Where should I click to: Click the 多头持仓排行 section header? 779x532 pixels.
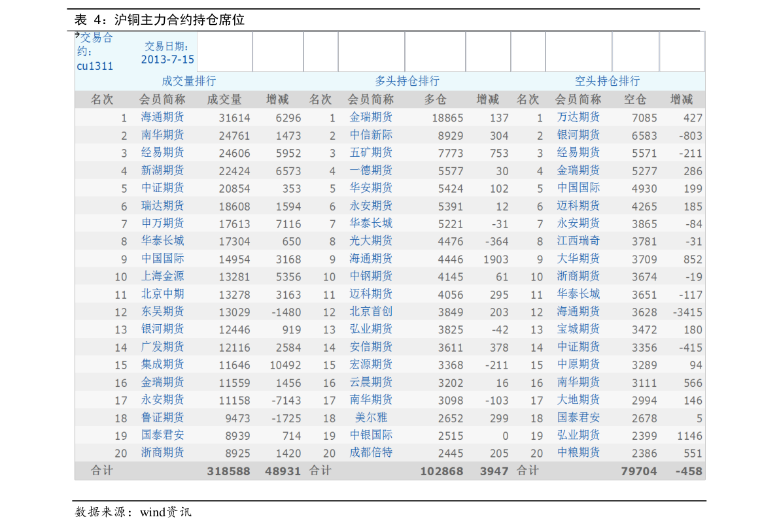(407, 81)
